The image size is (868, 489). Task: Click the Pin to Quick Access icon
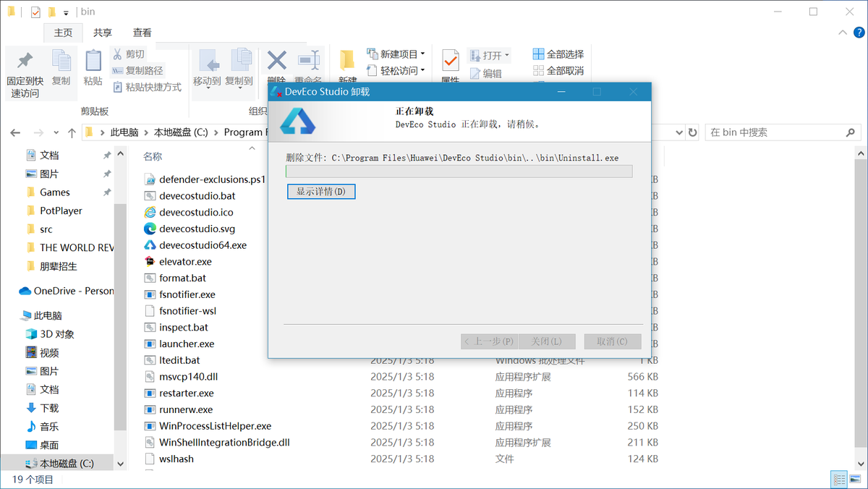tap(25, 61)
